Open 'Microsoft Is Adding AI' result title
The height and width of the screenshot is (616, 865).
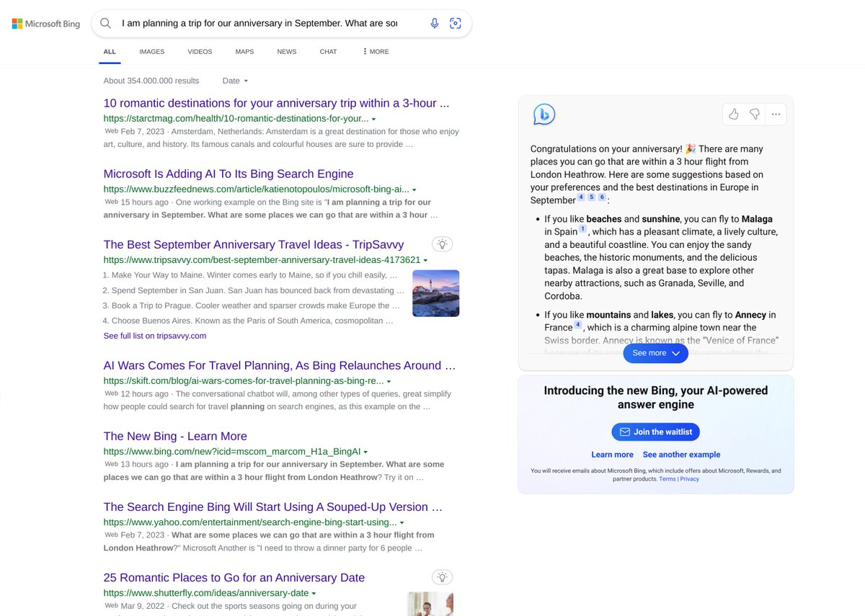tap(229, 174)
